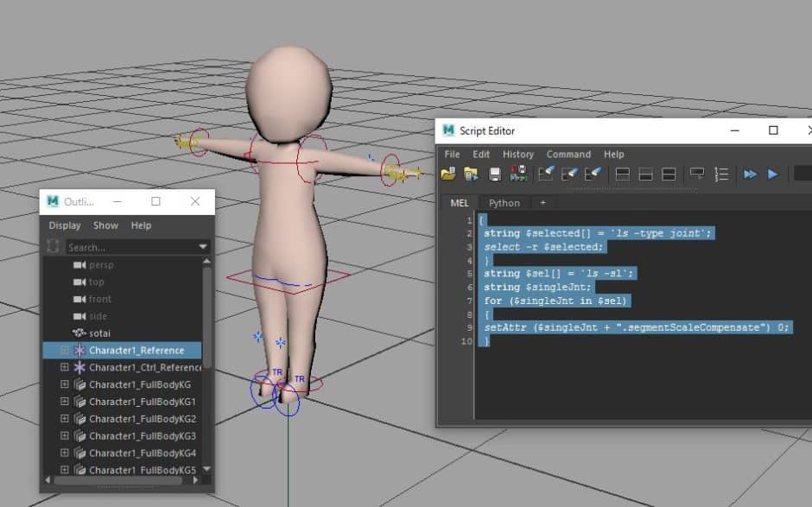The height and width of the screenshot is (507, 812).
Task: Open the History menu in Script Editor
Action: point(517,154)
